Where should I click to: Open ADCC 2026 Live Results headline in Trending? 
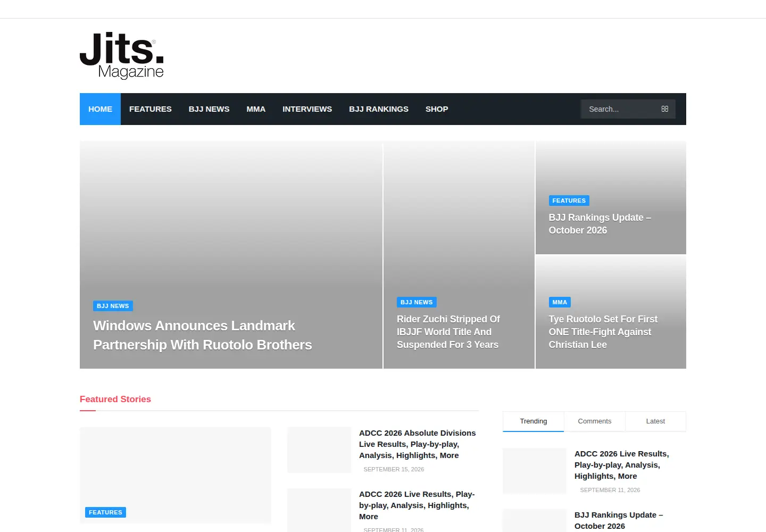click(622, 465)
